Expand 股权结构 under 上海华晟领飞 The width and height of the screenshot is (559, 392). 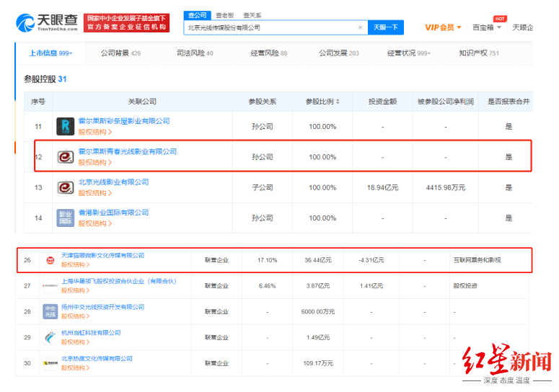[75, 290]
